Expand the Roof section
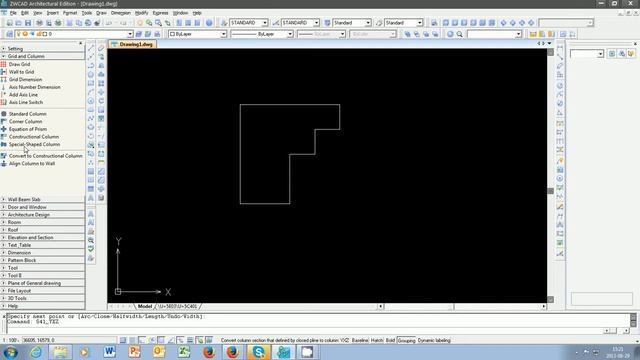 coord(42,230)
